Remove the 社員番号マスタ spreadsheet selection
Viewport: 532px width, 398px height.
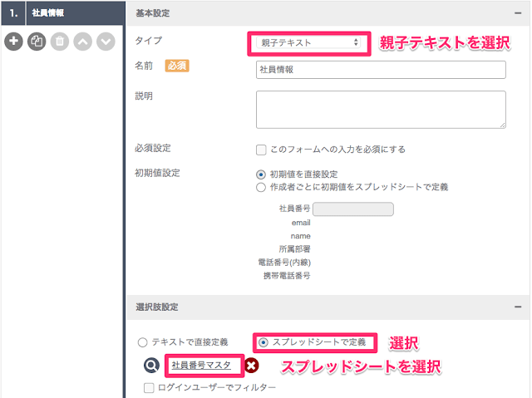(251, 366)
